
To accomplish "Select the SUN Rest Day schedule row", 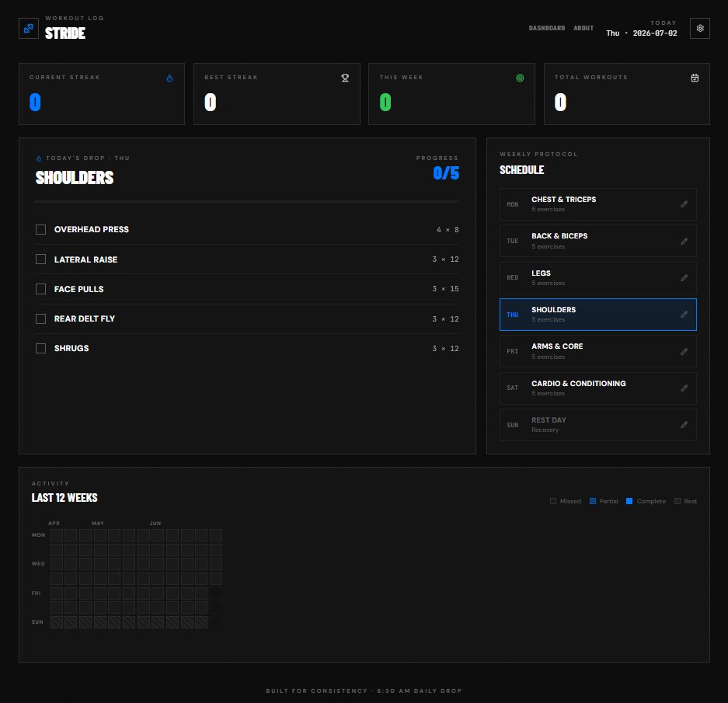I will [598, 425].
